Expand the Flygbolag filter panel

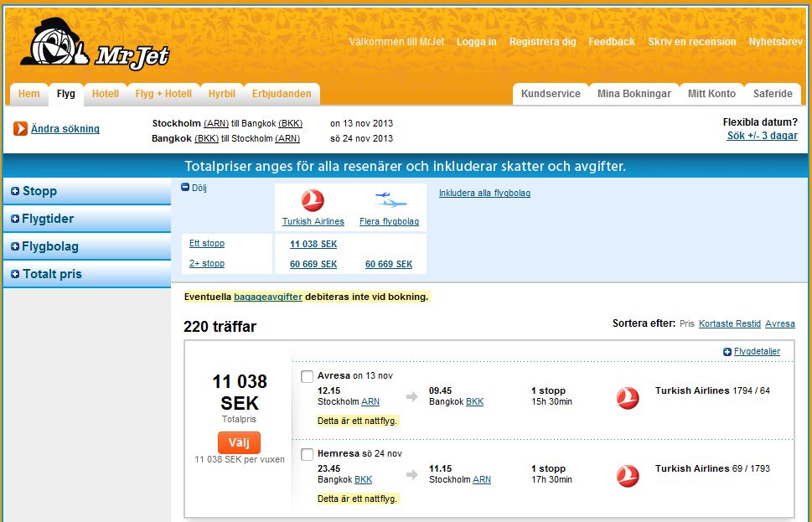(87, 246)
